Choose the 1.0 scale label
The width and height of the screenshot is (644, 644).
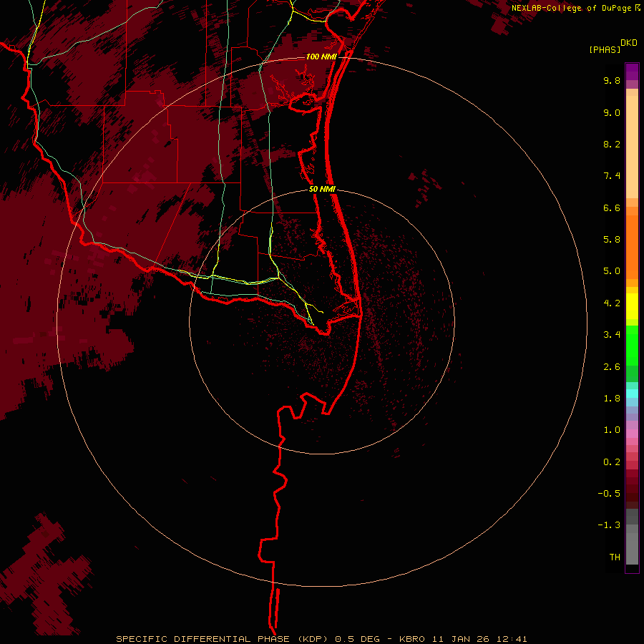point(612,430)
